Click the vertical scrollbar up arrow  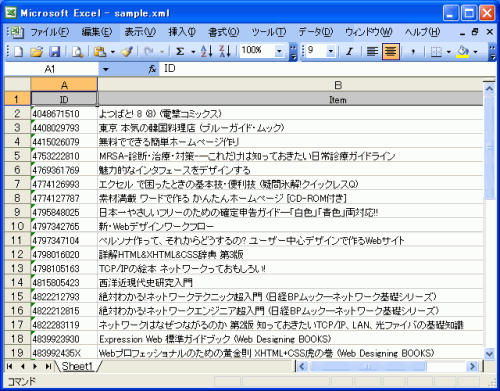click(489, 89)
